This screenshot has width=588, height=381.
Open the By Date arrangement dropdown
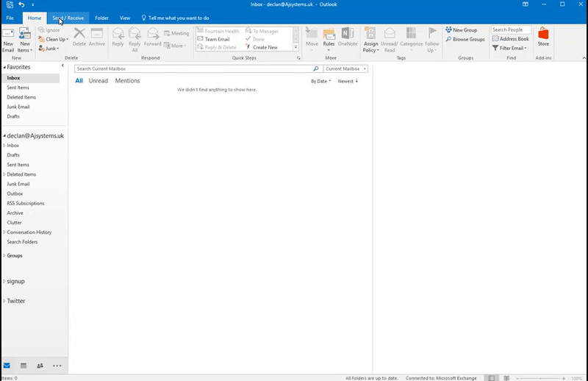tap(320, 82)
